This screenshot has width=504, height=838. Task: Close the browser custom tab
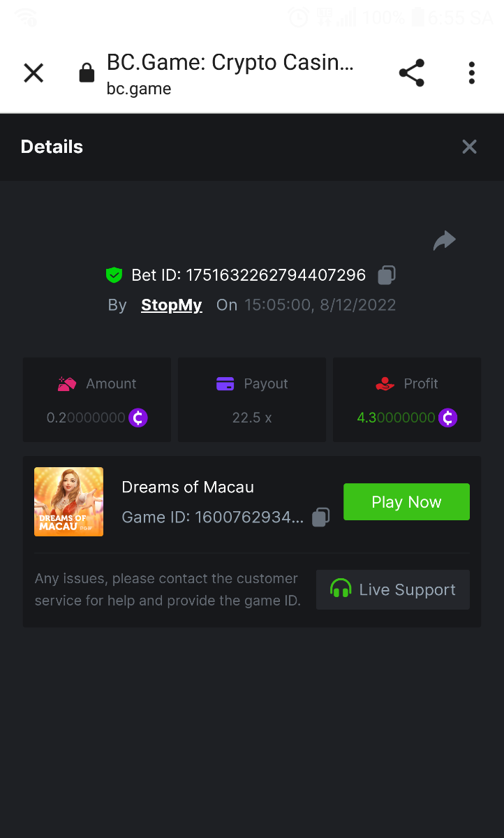(34, 73)
